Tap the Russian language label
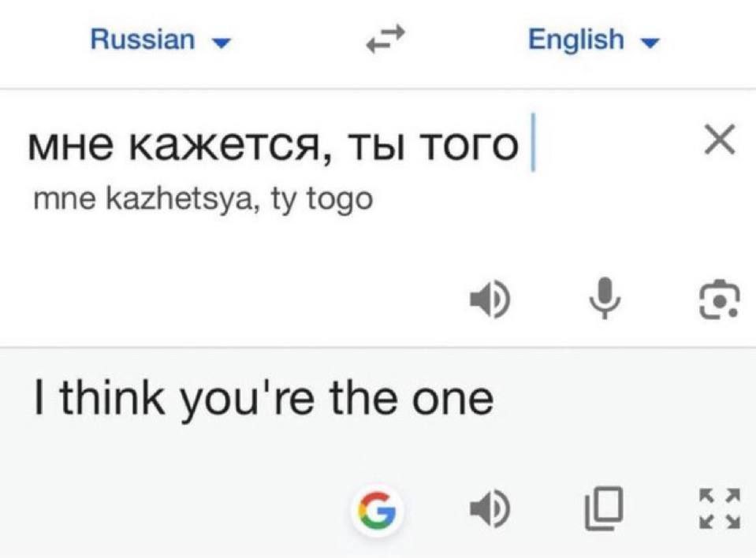 click(143, 39)
